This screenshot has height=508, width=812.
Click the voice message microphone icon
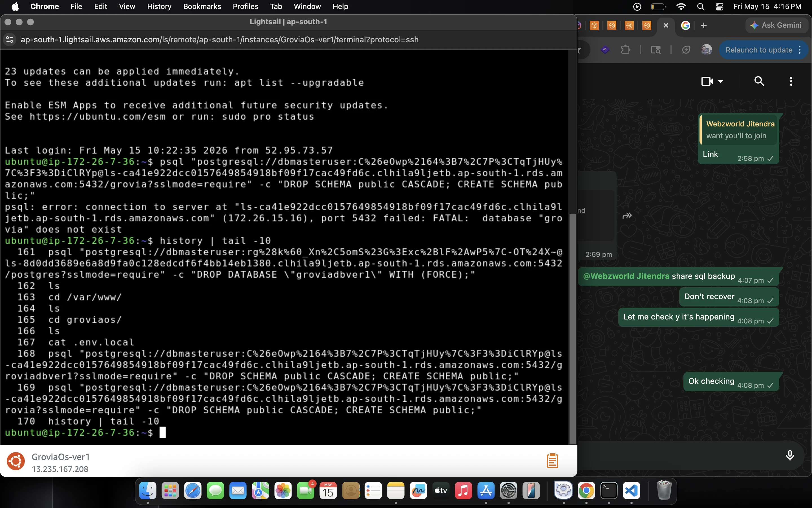[x=790, y=455]
